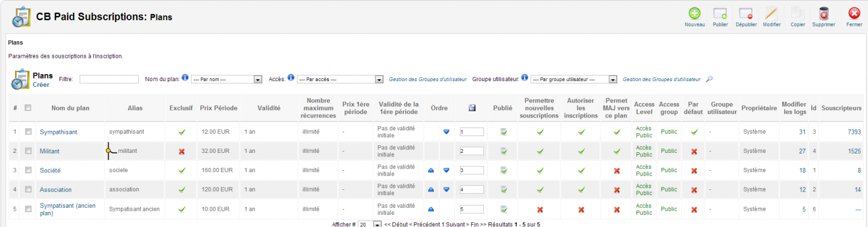Click in the Filtre text field
868x227 pixels.
point(109,79)
